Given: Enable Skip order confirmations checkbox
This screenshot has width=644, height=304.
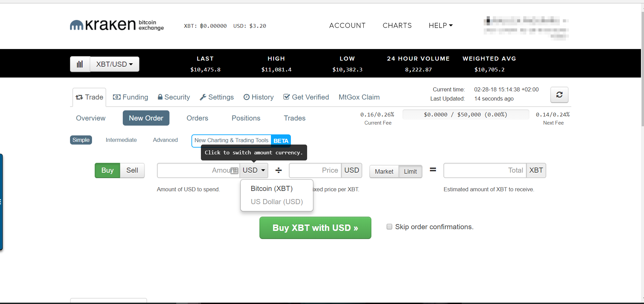Looking at the screenshot, I should point(389,227).
